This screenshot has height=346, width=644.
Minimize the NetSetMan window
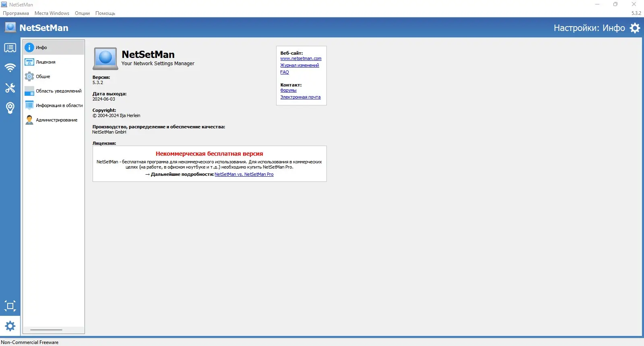597,4
